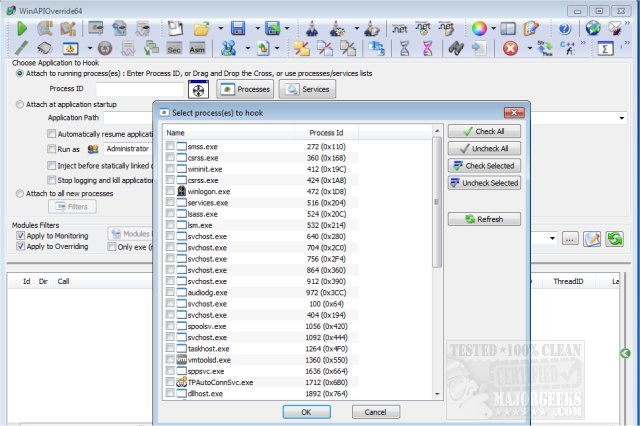640x426 pixels.
Task: Click OK in Select process(es) dialog
Action: [x=307, y=412]
